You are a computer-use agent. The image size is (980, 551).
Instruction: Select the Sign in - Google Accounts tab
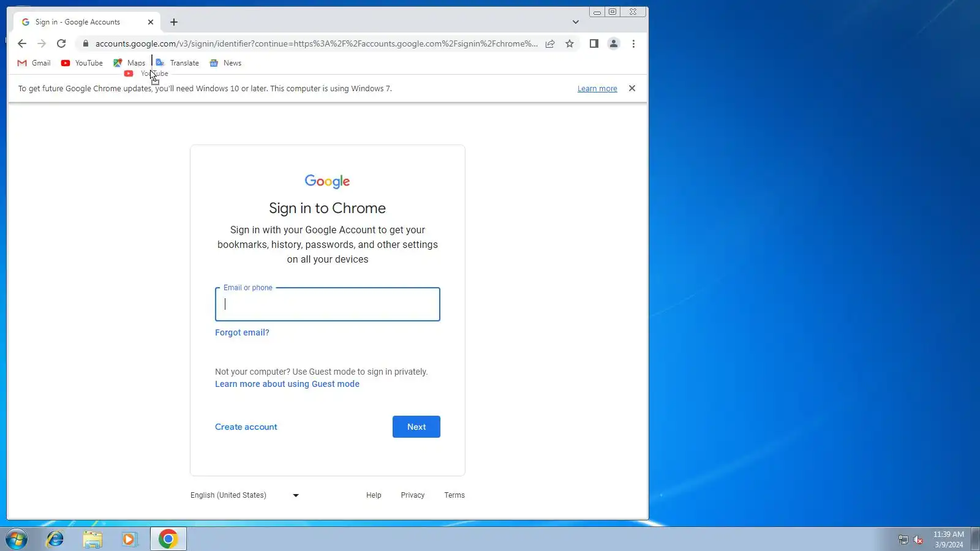(87, 22)
